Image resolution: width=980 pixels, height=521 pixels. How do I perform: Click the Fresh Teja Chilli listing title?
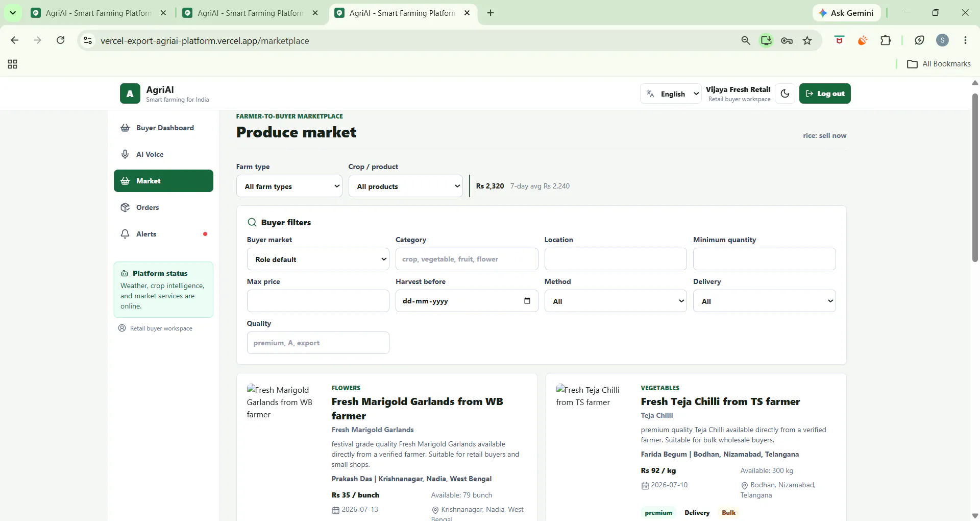pyautogui.click(x=720, y=401)
